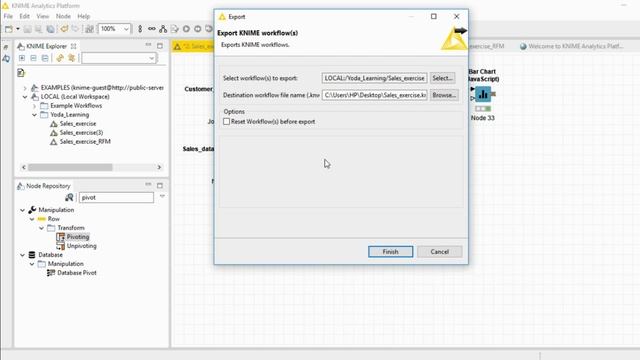Viewport: 640px width, 360px height.
Task: Click the Browse... button for the destination file
Action: click(x=444, y=95)
